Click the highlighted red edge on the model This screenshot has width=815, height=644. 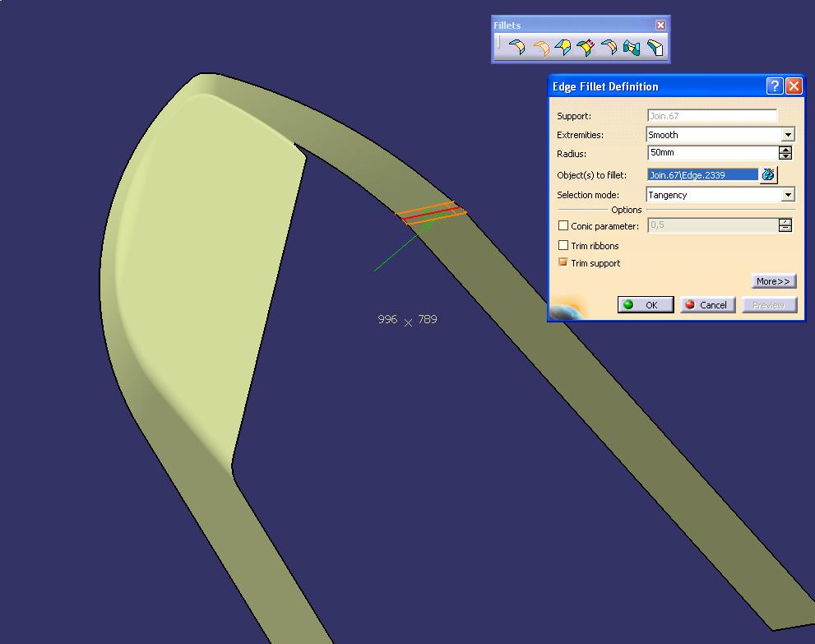tap(432, 214)
